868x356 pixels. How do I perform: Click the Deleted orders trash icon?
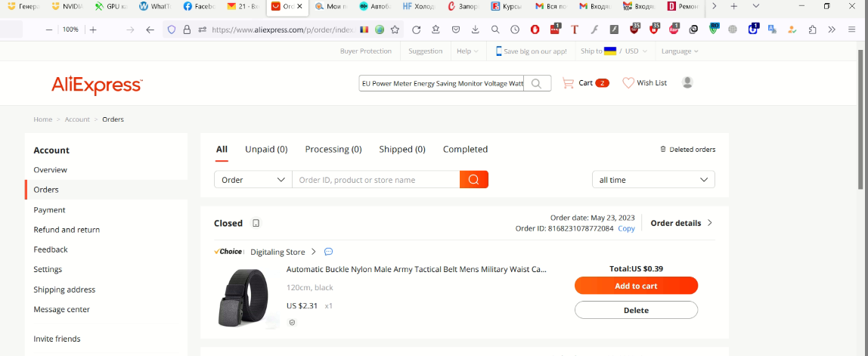(663, 150)
